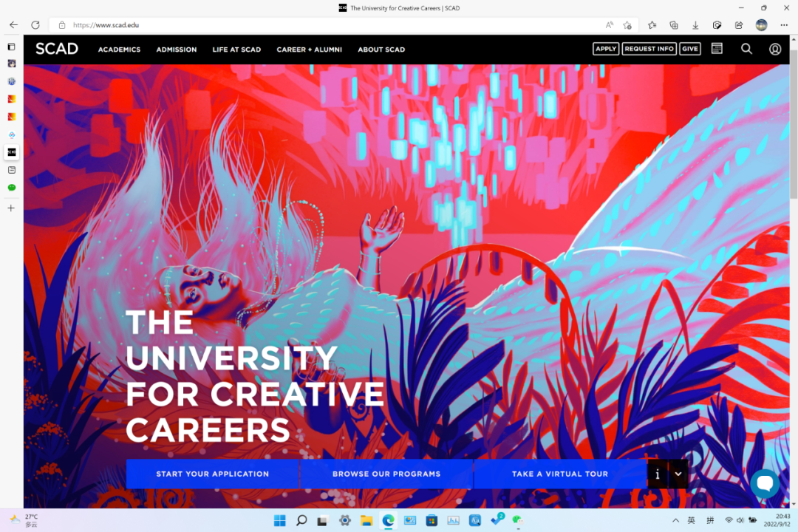Image resolution: width=798 pixels, height=532 pixels.
Task: Open Edge Settings and more menu
Action: [x=784, y=25]
